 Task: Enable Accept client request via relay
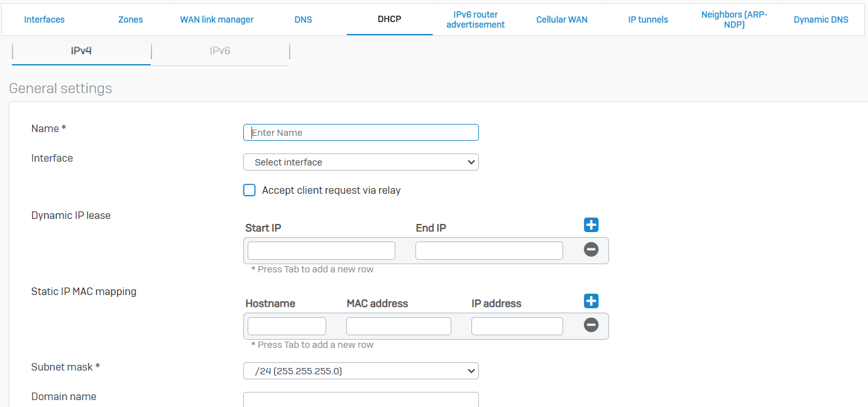click(250, 190)
